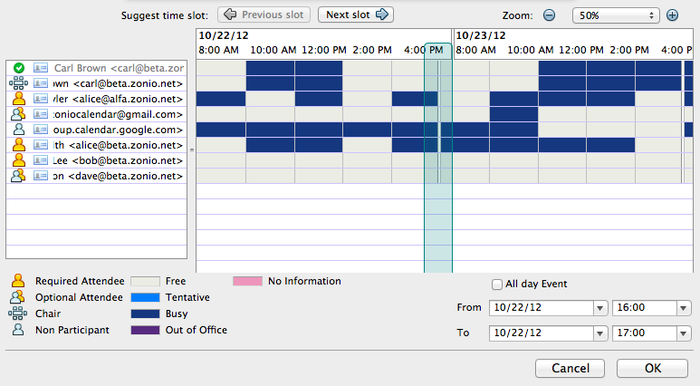Click the alice@alfa.zonio.net attendee entry

118,99
